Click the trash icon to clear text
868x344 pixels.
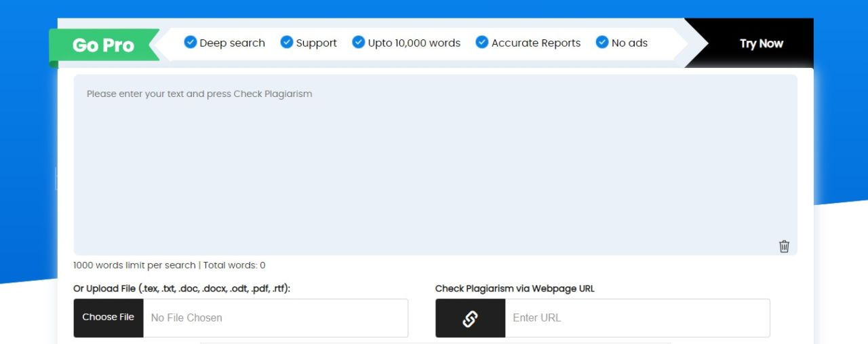pyautogui.click(x=784, y=246)
